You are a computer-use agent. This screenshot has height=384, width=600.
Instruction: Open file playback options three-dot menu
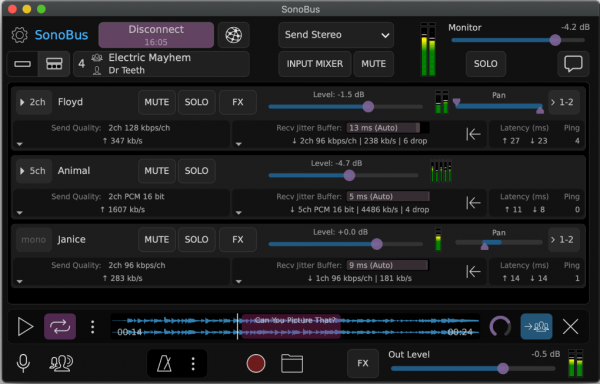[93, 327]
